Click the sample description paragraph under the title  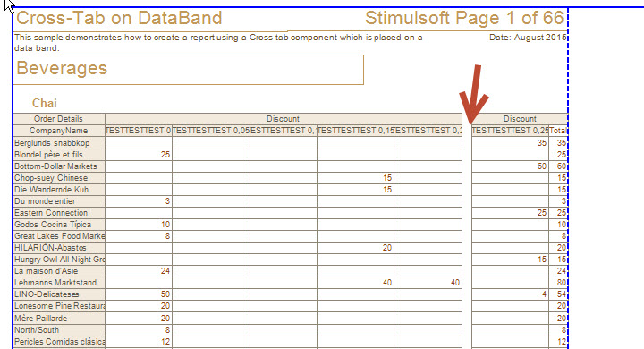click(218, 43)
